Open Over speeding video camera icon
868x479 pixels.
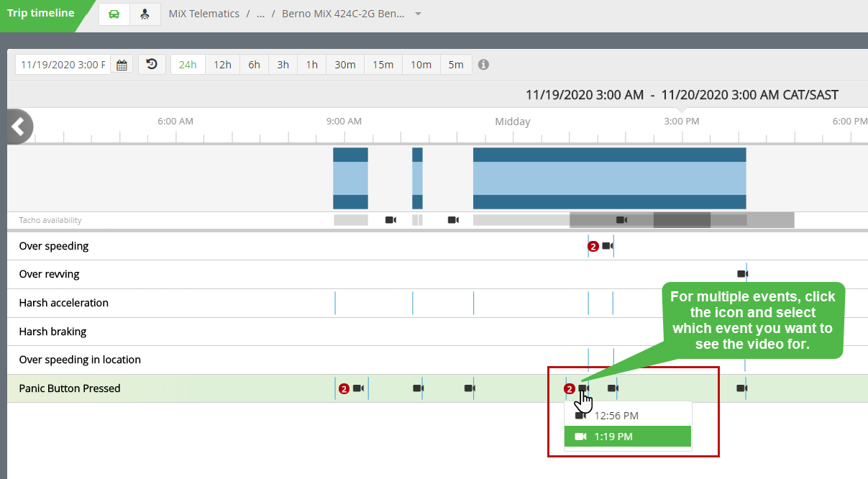click(x=608, y=246)
